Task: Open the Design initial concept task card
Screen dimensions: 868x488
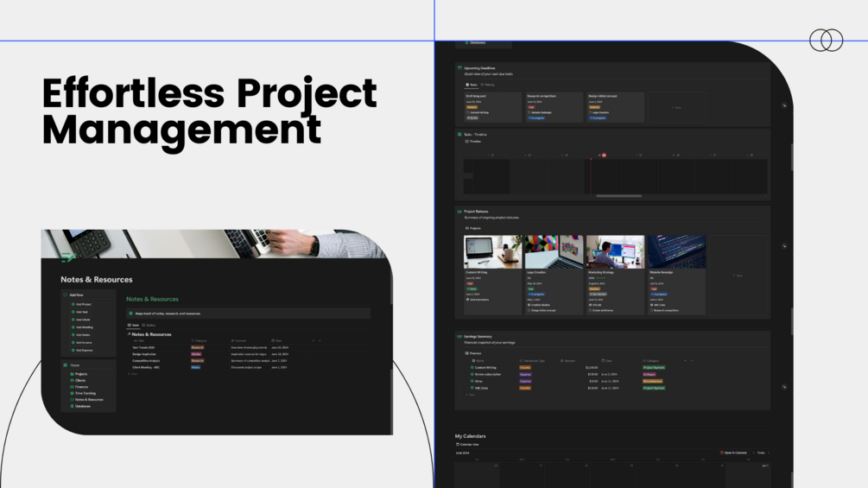Action: (x=615, y=107)
